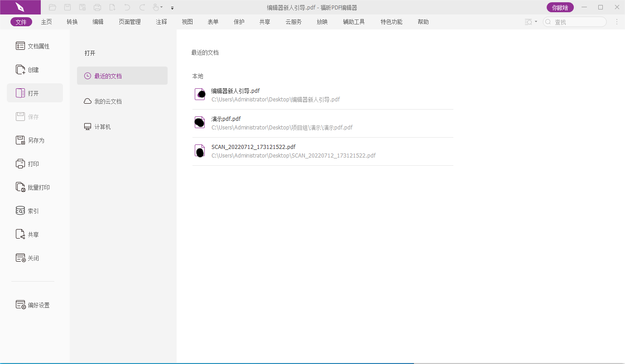Click the 查找 search input field
This screenshot has height=364, width=625.
pyautogui.click(x=578, y=22)
